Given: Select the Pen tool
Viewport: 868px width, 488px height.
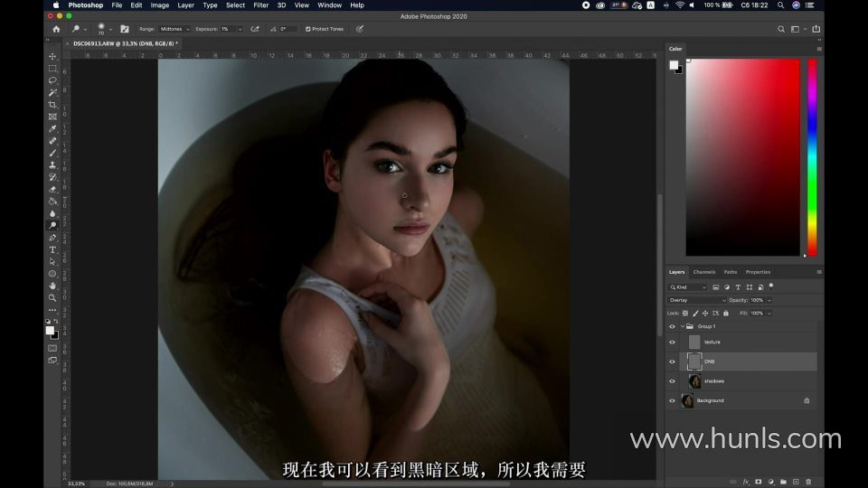Looking at the screenshot, I should click(x=52, y=238).
